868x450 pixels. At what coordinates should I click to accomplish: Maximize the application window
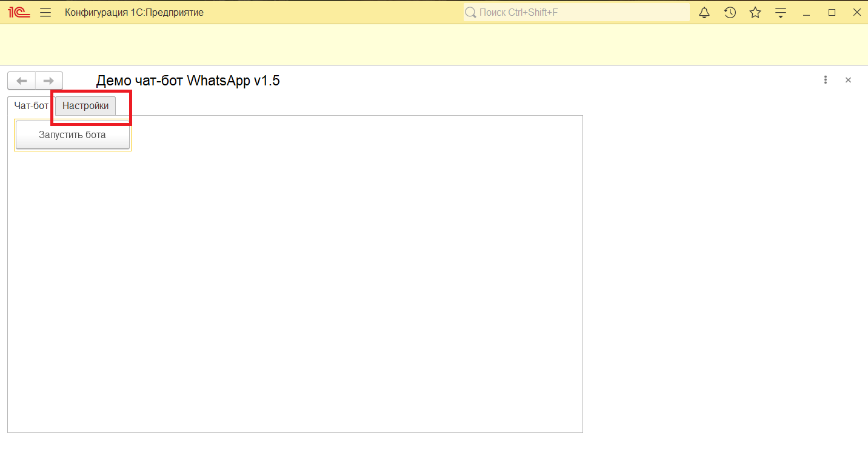(832, 12)
